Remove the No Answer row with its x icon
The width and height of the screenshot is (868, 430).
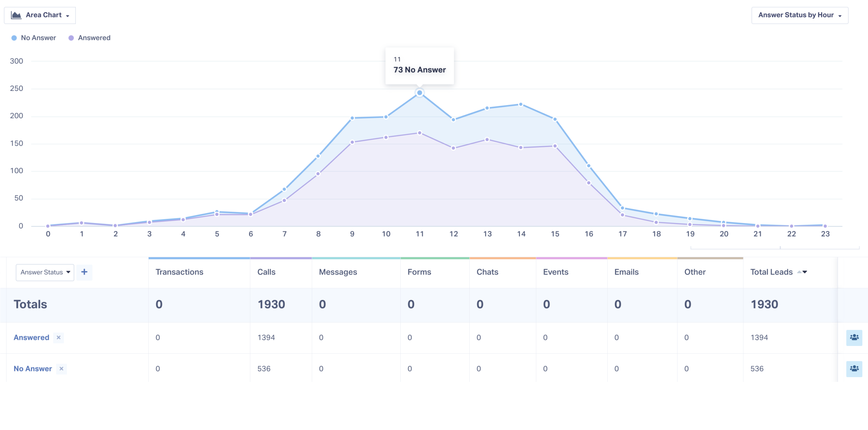point(61,369)
